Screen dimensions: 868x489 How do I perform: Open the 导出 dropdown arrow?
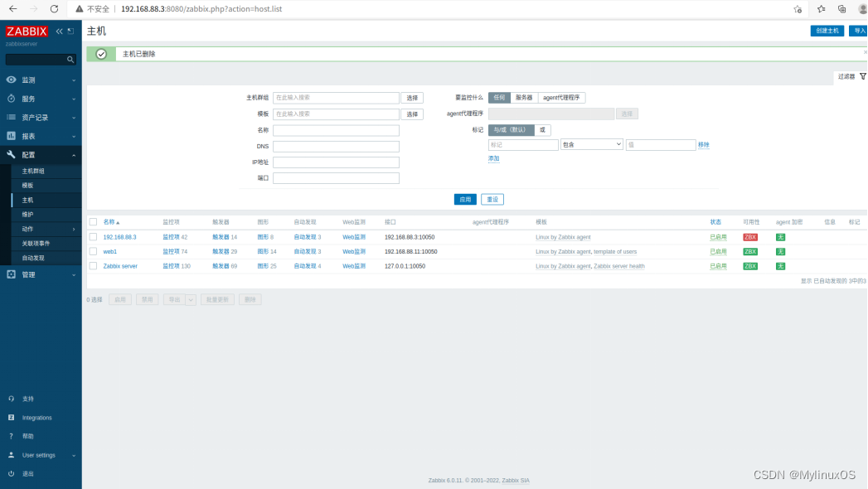click(191, 300)
